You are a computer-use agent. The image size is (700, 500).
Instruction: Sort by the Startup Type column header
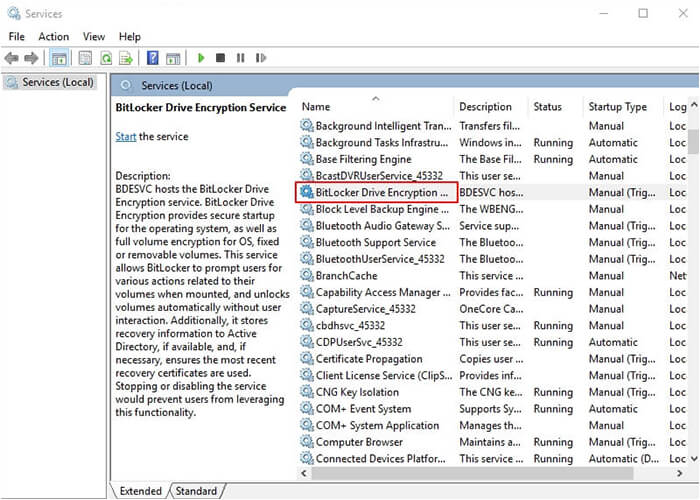[623, 107]
